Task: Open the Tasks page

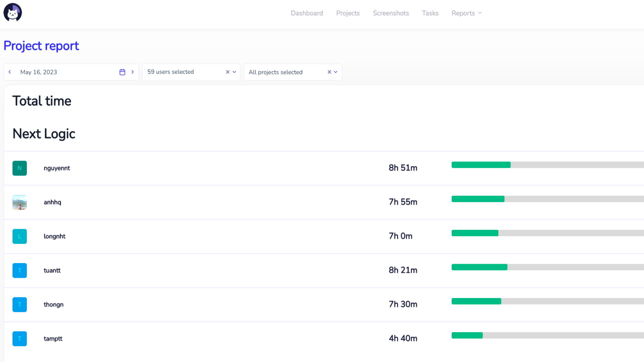Action: tap(430, 13)
